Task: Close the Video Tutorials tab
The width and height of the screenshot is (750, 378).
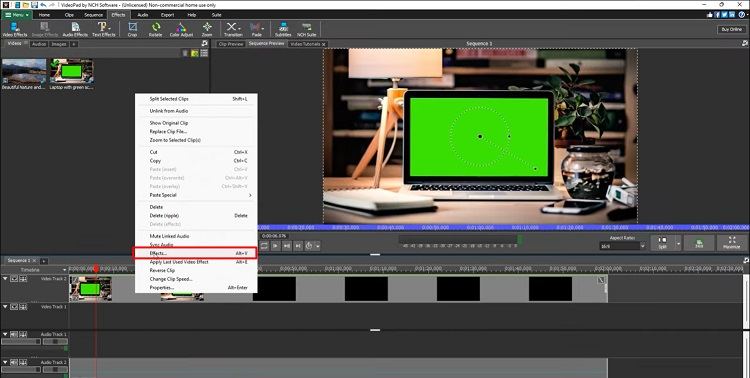Action: 323,44
